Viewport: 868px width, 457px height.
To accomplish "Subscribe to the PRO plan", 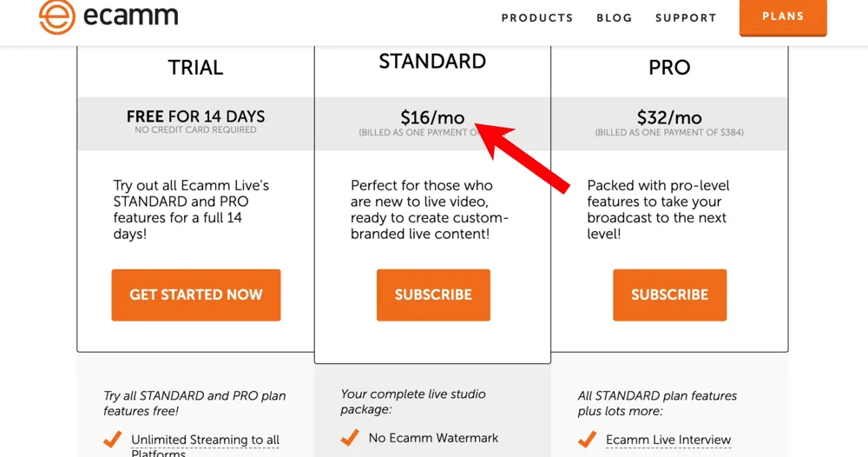I will 669,295.
